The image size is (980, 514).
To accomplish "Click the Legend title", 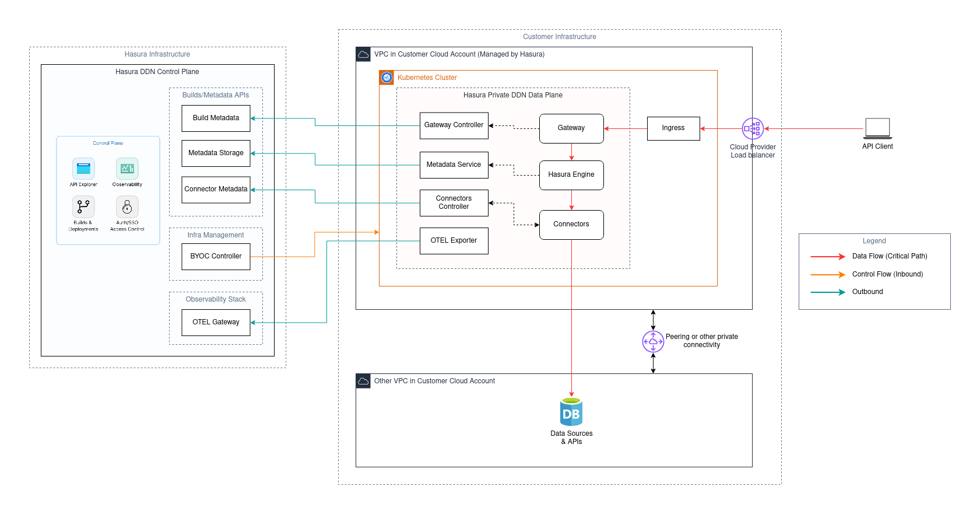I will coord(874,241).
